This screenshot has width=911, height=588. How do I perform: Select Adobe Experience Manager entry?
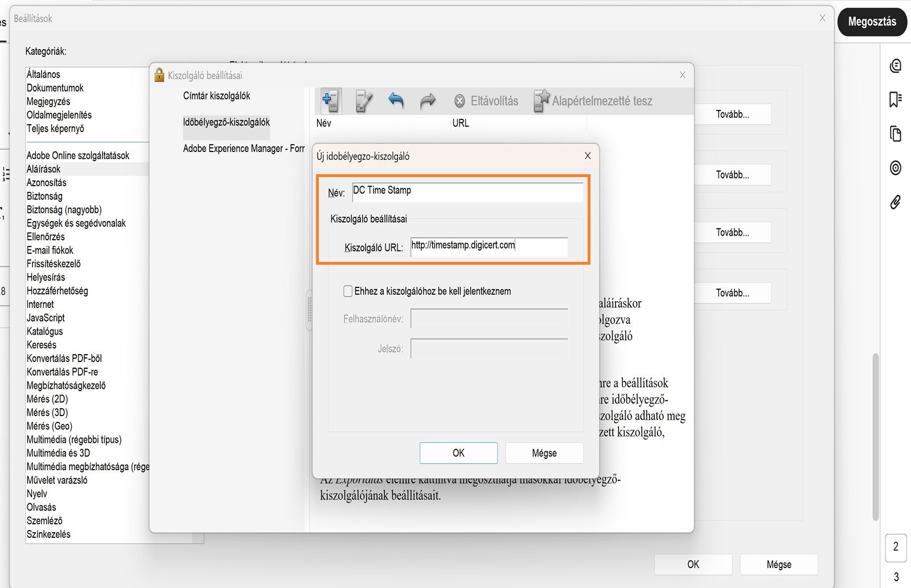pyautogui.click(x=244, y=149)
